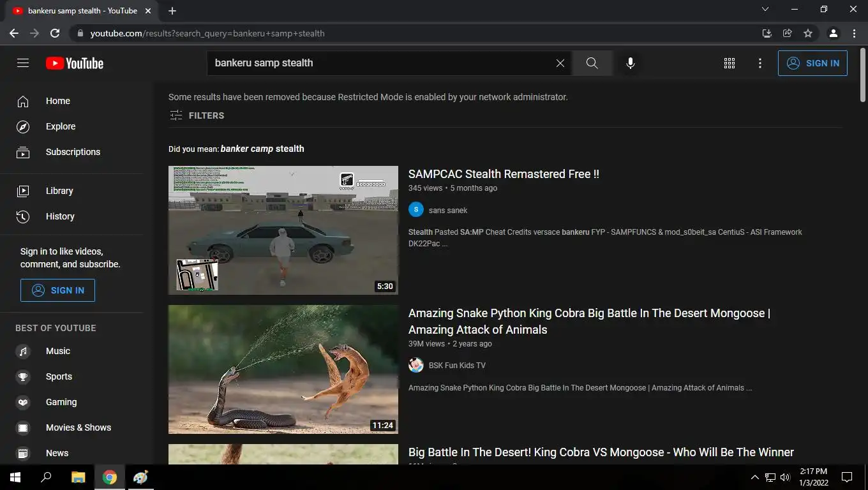868x490 pixels.
Task: Open a new Chrome tab
Action: pos(172,11)
